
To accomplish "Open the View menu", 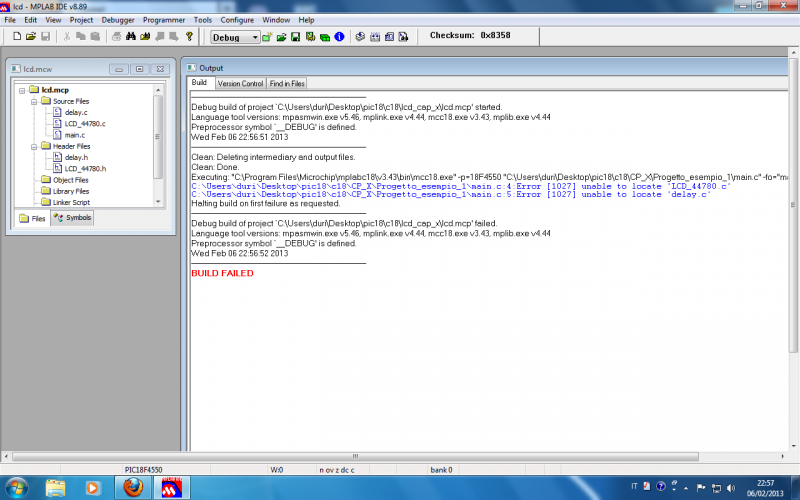I will pos(53,20).
